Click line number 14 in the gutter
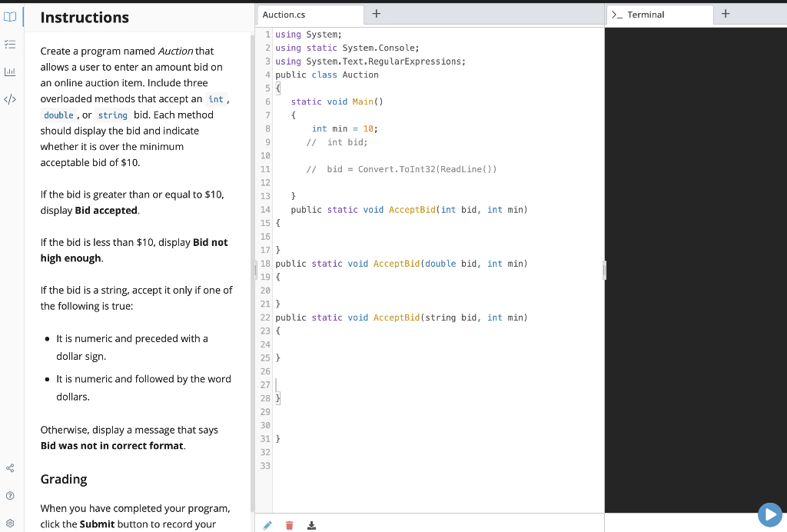 [265, 209]
